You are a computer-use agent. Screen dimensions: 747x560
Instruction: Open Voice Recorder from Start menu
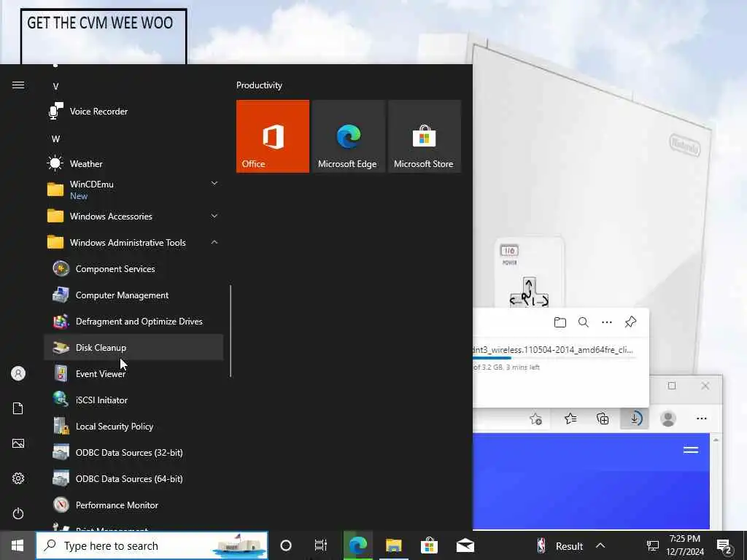click(133, 112)
